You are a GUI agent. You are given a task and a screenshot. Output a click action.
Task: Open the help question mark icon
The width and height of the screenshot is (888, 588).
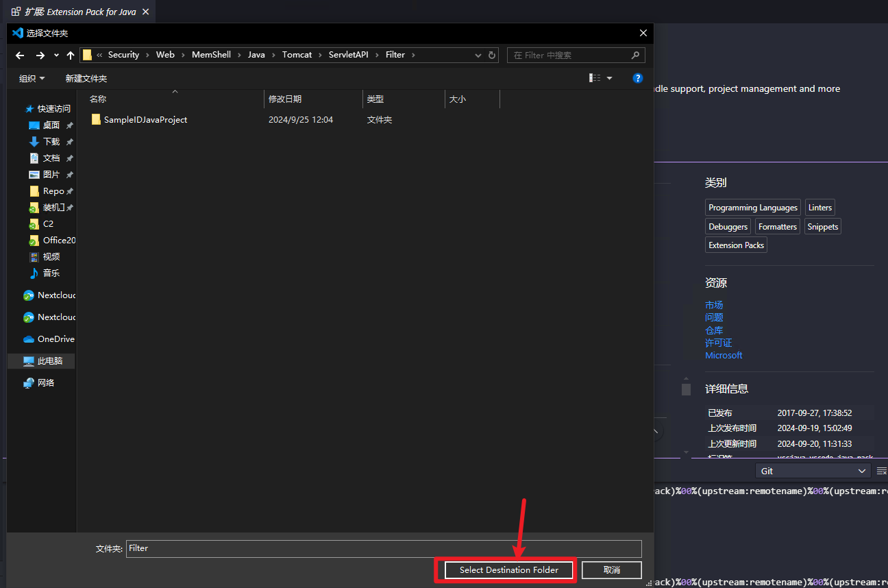tap(637, 78)
